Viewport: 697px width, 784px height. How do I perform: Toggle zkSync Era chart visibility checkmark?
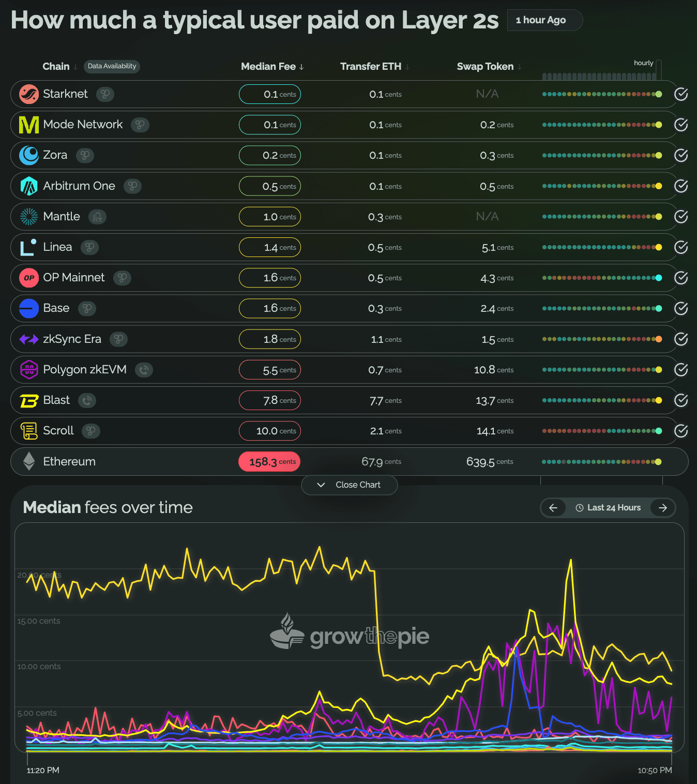point(681,339)
